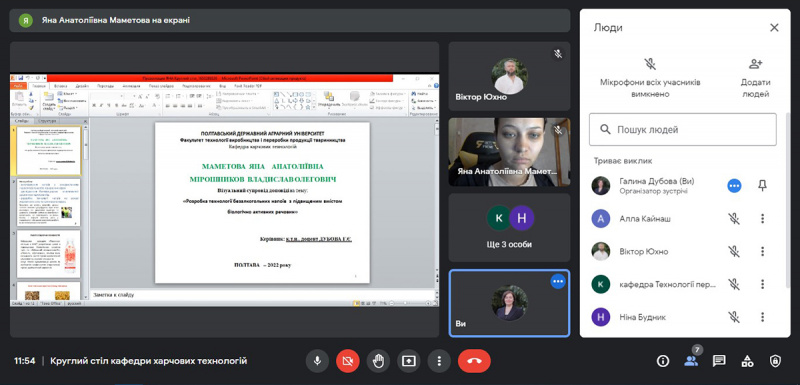Click the Ще 3 особи participants tile
This screenshot has height=385, width=800.
coord(509,227)
